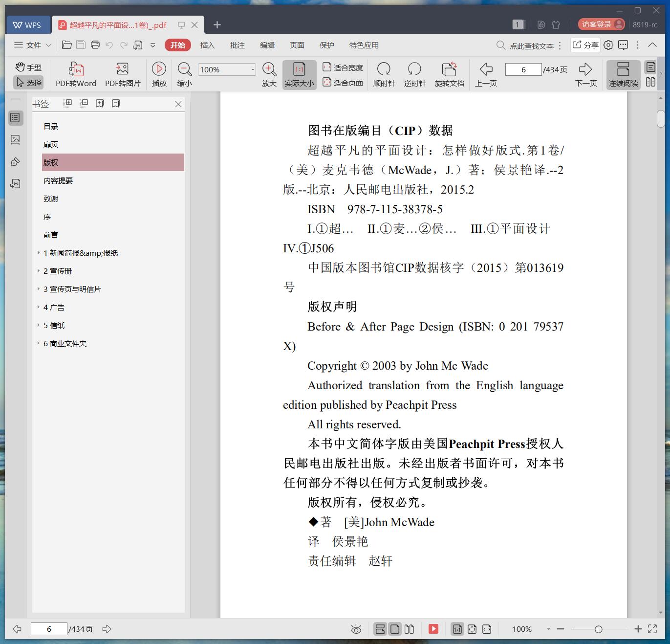Click the expand all bookmarks icon
Viewport: 670px width, 644px height.
pyautogui.click(x=68, y=103)
